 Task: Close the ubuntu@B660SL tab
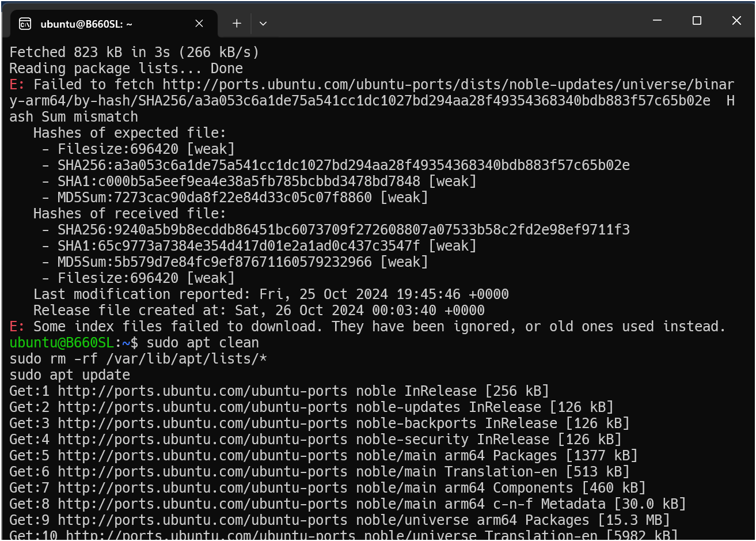[199, 24]
